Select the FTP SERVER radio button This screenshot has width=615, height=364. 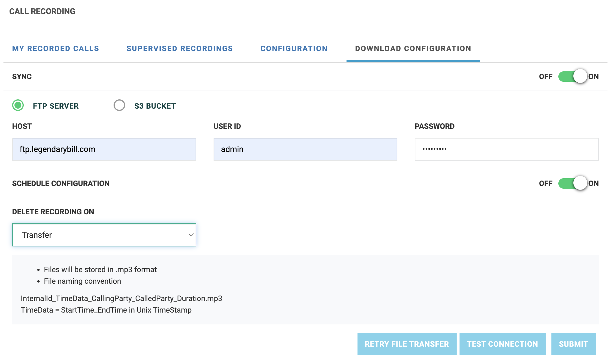(18, 105)
